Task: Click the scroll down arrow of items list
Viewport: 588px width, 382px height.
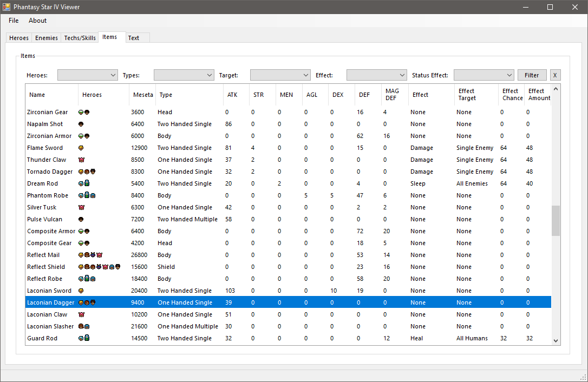Action: point(556,341)
